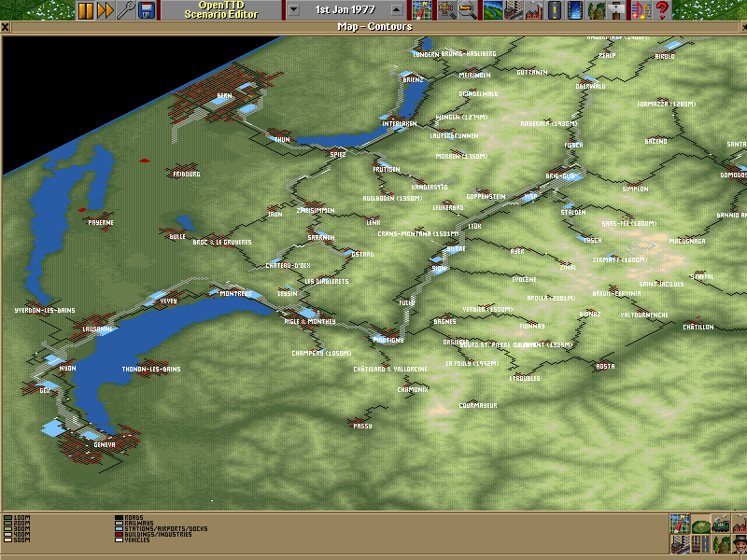This screenshot has width=747, height=560.
Task: Click the Lausanne town label
Action: (x=98, y=329)
